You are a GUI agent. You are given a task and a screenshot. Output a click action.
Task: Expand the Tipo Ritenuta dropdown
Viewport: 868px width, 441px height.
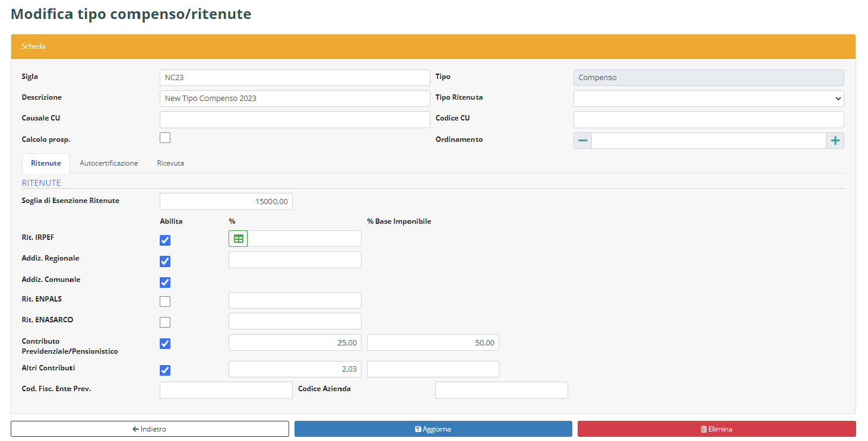point(708,99)
